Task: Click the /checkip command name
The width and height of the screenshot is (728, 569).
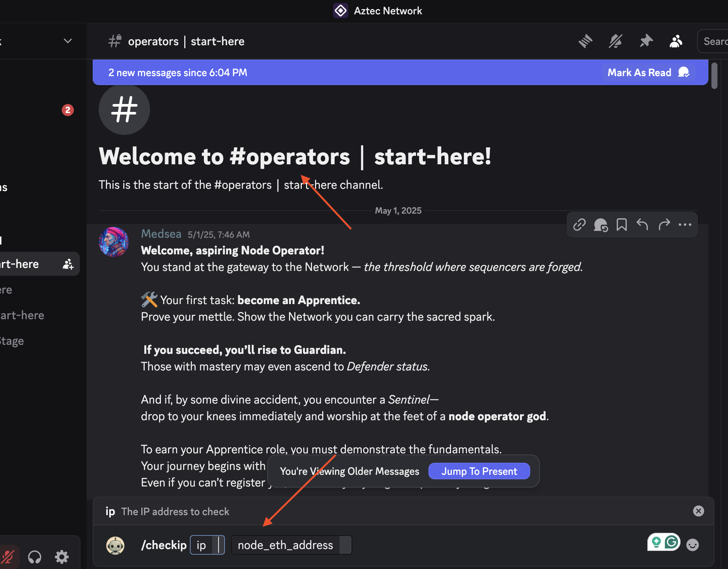Action: click(164, 545)
